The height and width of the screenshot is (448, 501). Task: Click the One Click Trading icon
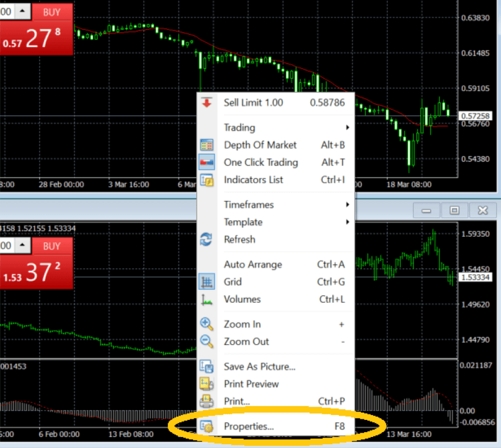(x=207, y=162)
